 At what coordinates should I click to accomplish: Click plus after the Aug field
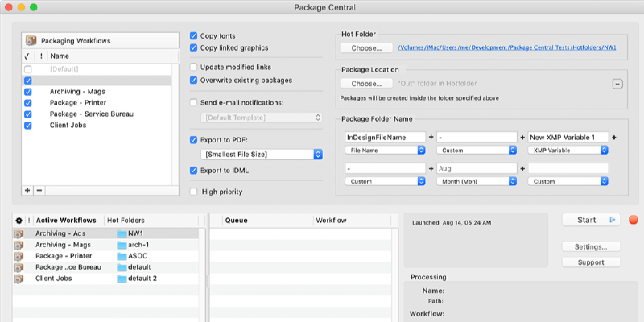point(522,168)
